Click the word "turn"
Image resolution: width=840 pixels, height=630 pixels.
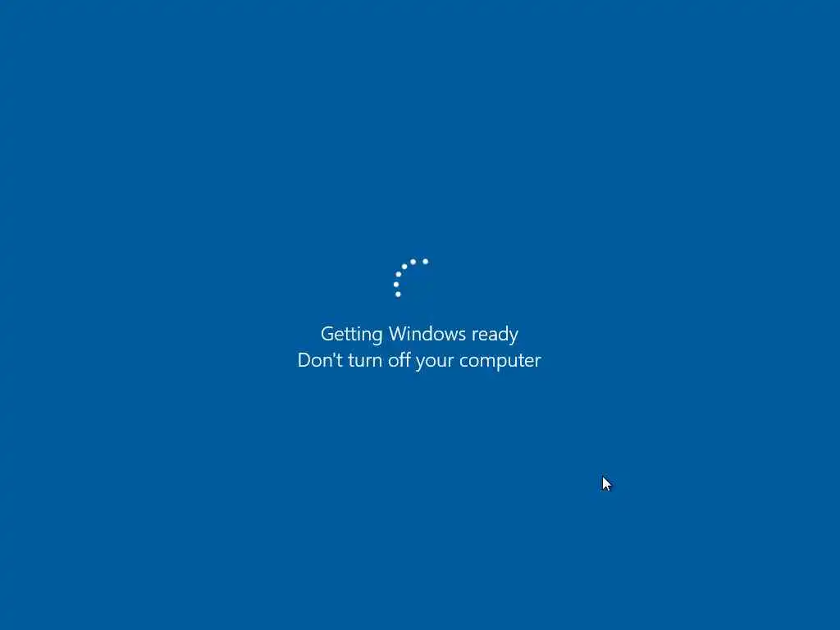coord(365,361)
